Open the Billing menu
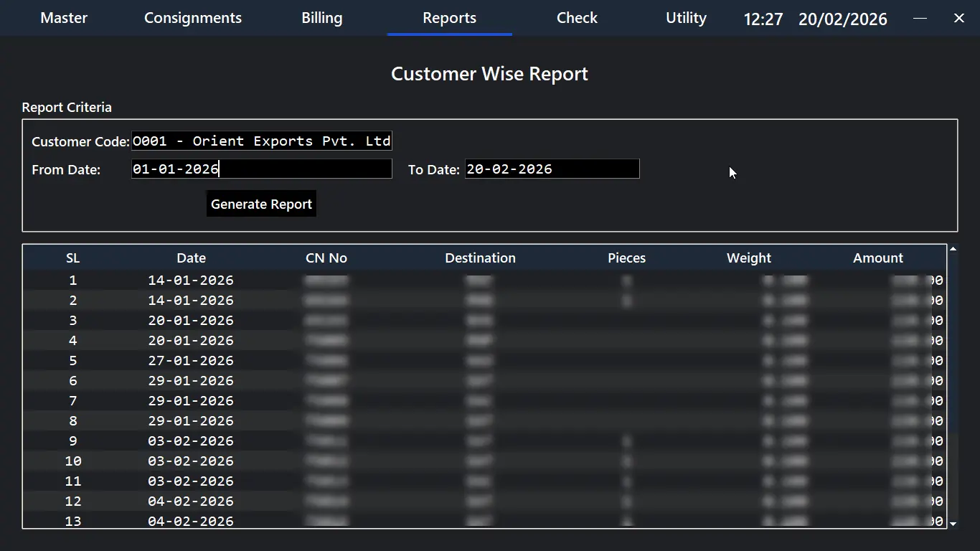980x551 pixels. click(x=321, y=18)
